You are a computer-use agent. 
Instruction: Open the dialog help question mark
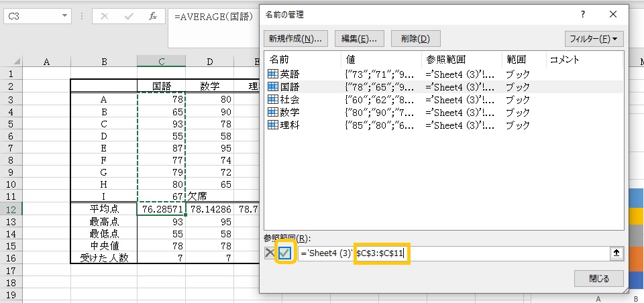582,13
